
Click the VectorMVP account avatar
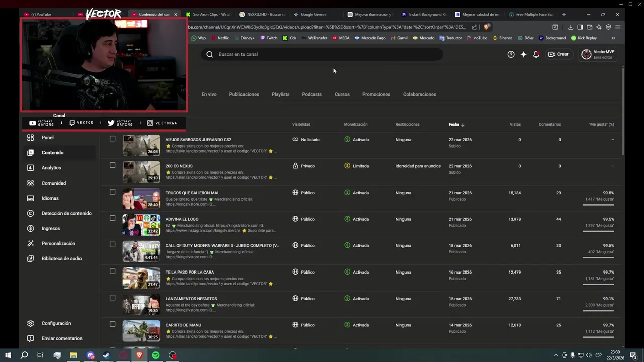pyautogui.click(x=586, y=54)
